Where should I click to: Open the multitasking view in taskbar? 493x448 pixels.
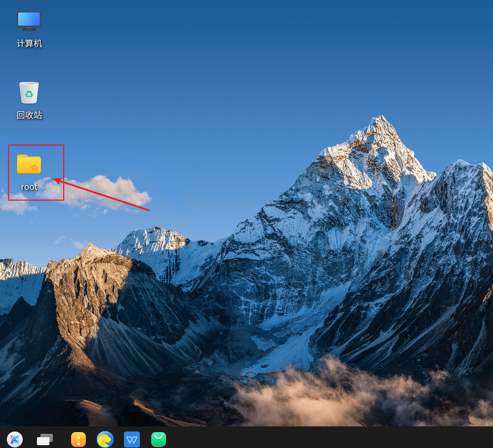coord(45,439)
